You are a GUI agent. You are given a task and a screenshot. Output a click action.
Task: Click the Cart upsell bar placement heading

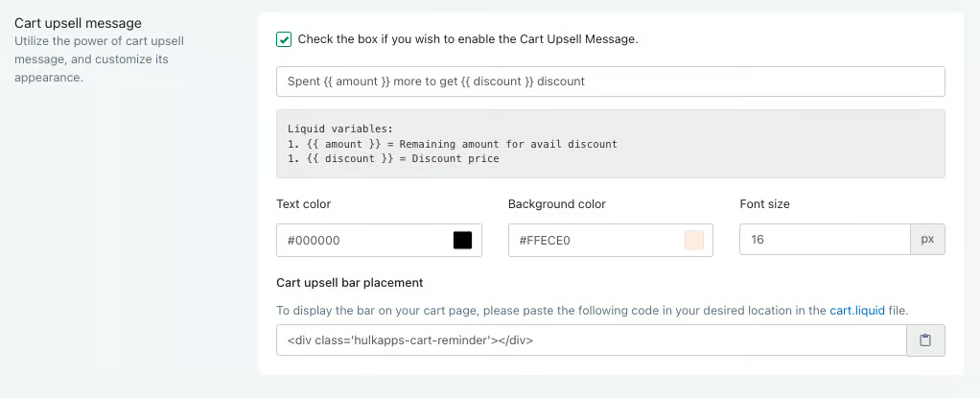(350, 282)
